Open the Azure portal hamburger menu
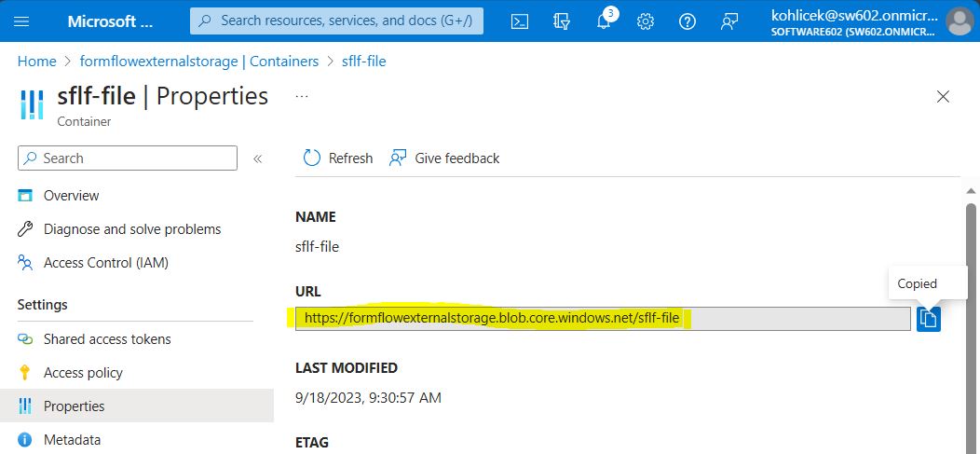The height and width of the screenshot is (454, 980). tap(22, 21)
